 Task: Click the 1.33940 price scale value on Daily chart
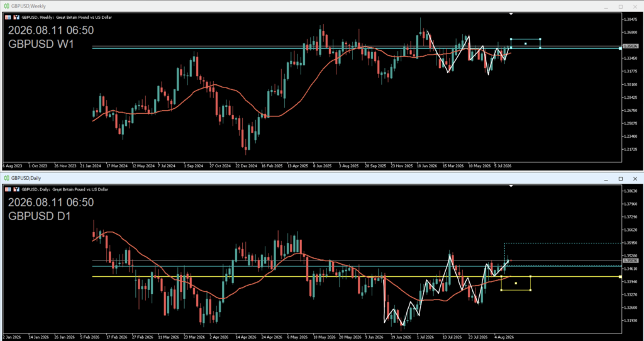(631, 281)
